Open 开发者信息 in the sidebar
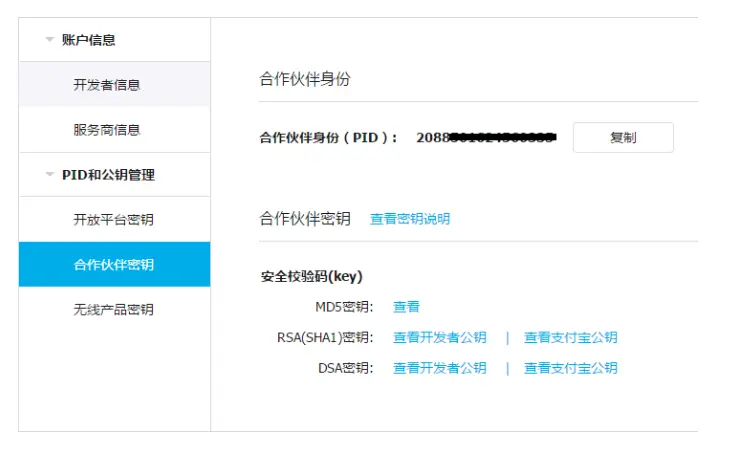The image size is (752, 452). click(106, 85)
